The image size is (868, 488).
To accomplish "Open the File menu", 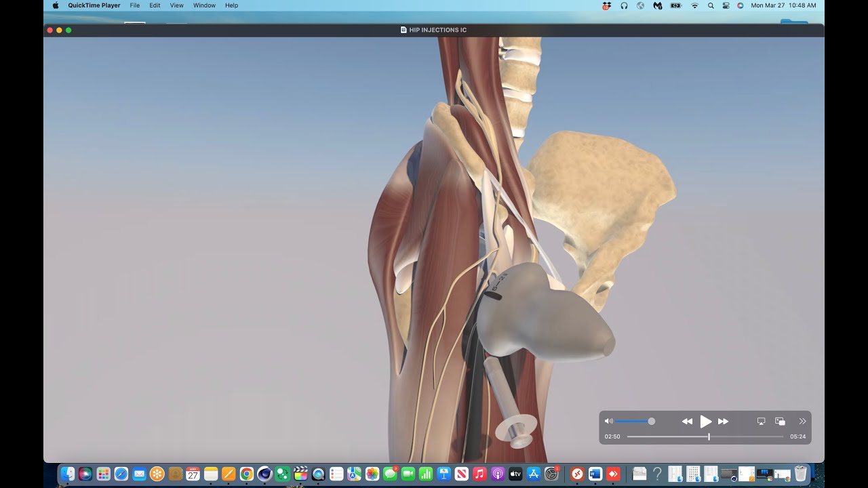I will pos(135,5).
